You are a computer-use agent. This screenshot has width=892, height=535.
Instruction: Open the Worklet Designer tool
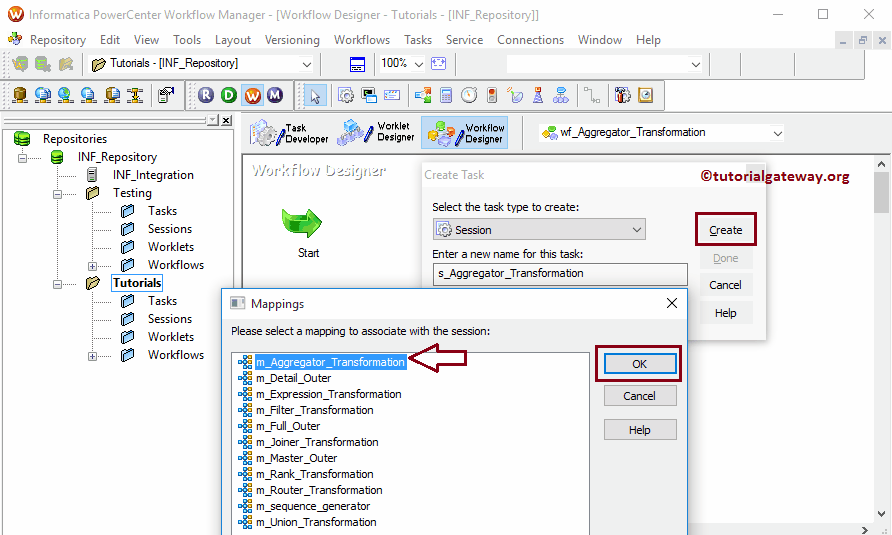[x=375, y=132]
